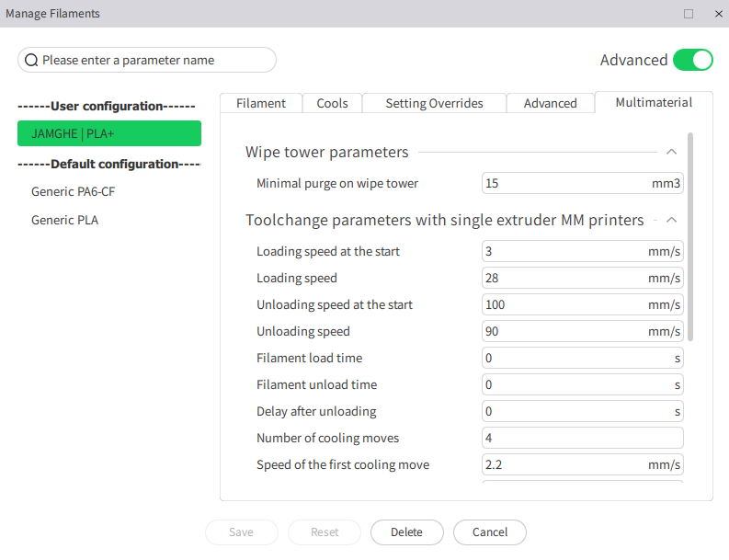Viewport: 729px width, 560px height.
Task: Click the Speed of the first cooling move label
Action: (x=343, y=464)
